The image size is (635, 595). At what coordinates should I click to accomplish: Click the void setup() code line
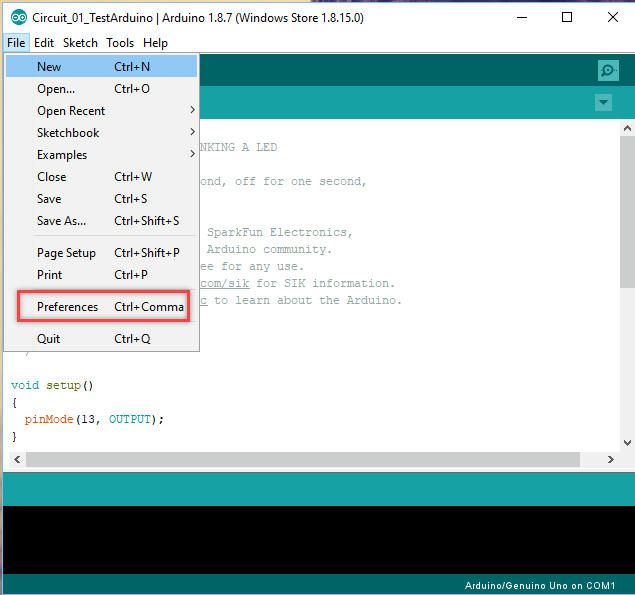pos(52,385)
